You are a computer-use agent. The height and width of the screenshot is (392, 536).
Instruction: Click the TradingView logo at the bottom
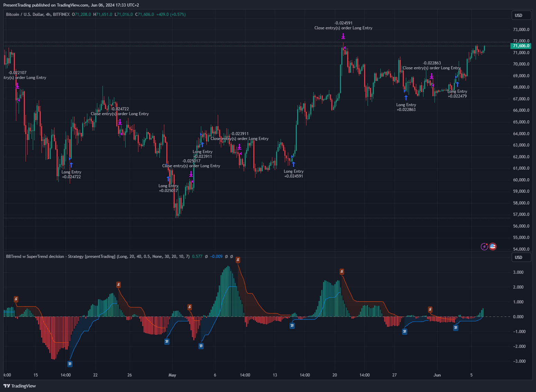pos(20,386)
